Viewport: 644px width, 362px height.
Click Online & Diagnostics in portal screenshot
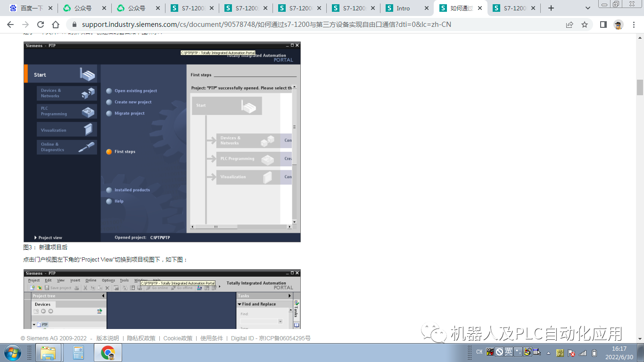67,147
